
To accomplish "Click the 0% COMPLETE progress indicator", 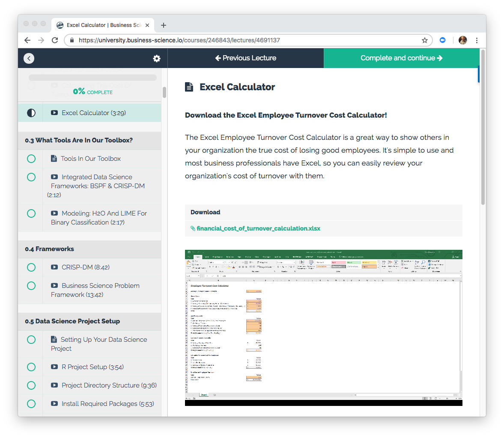I will [92, 92].
